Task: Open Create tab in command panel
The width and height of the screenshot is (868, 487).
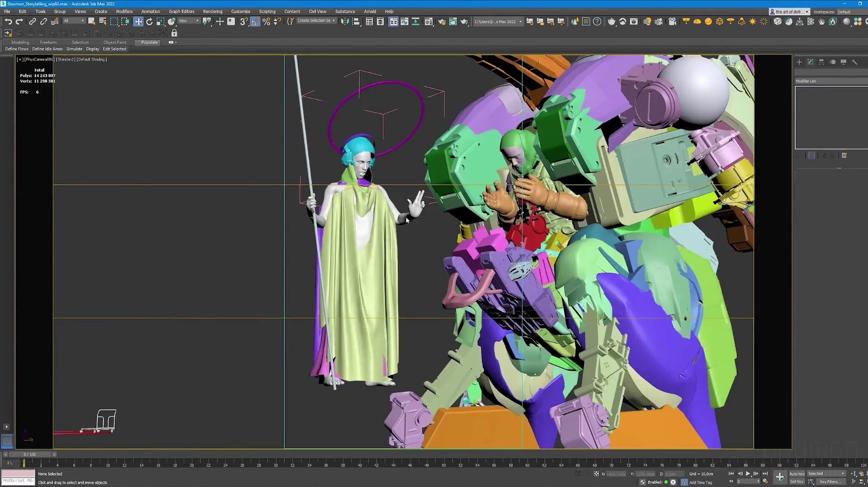Action: [799, 62]
